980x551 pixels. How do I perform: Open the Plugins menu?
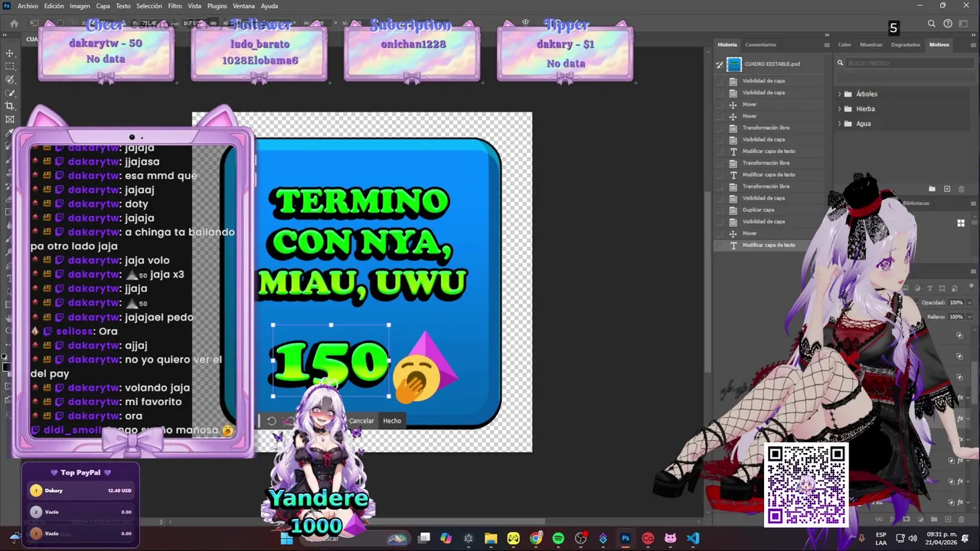(217, 6)
